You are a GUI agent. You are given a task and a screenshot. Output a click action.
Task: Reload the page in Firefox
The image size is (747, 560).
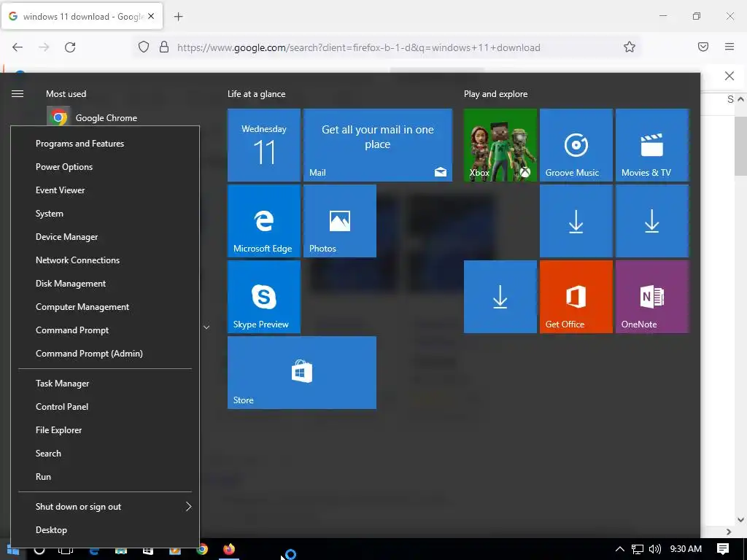pos(70,47)
